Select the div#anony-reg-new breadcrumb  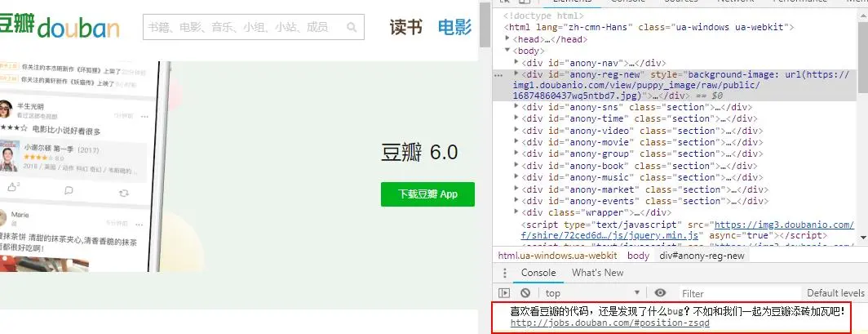702,256
